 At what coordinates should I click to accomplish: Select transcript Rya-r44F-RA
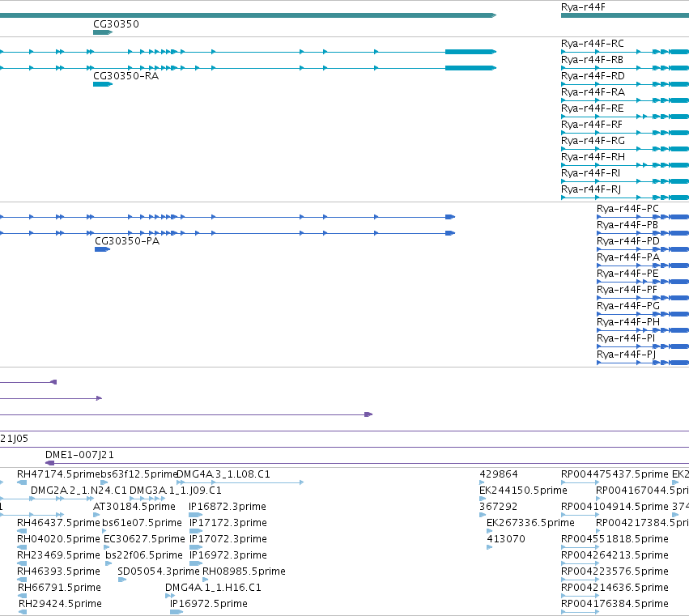click(x=593, y=93)
